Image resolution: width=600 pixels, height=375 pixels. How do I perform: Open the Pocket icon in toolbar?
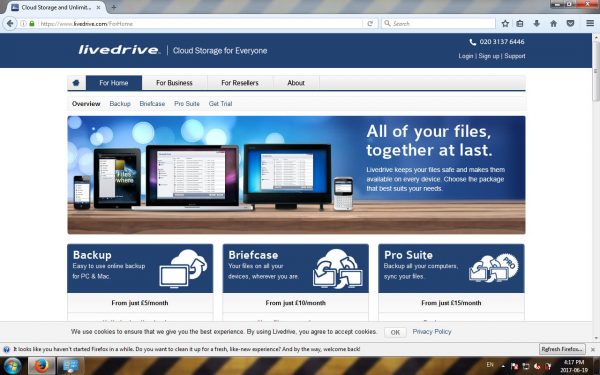pyautogui.click(x=570, y=23)
